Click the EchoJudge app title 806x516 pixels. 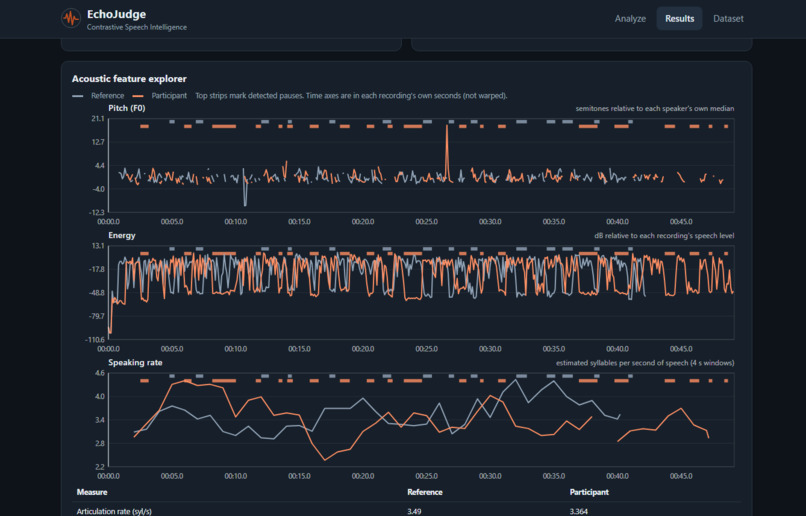click(x=116, y=14)
